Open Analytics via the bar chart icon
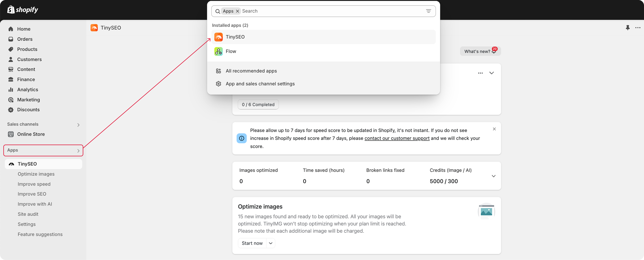Image resolution: width=644 pixels, height=260 pixels. click(11, 89)
